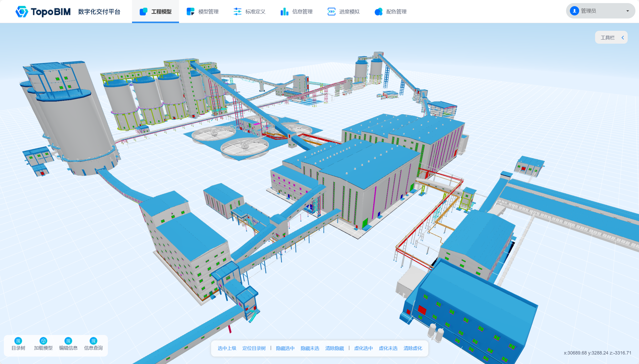
Task: Expand the 管理员 dropdown arrow
Action: pyautogui.click(x=627, y=11)
